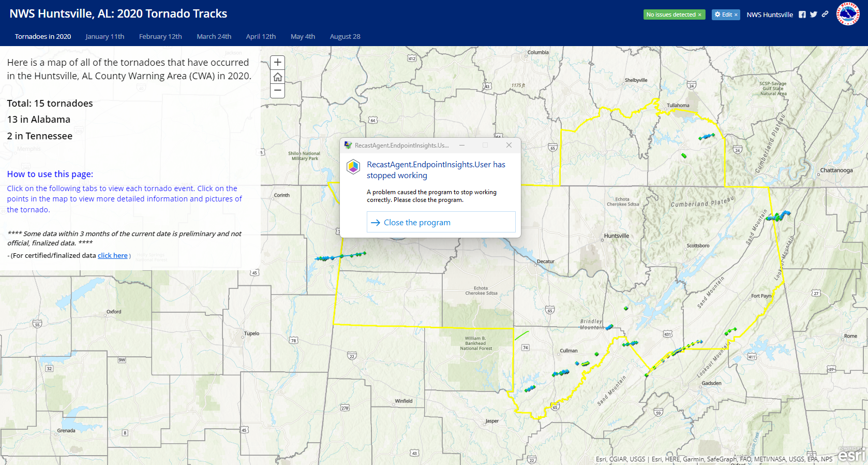Share via Twitter icon in header
The image size is (868, 465).
(814, 14)
